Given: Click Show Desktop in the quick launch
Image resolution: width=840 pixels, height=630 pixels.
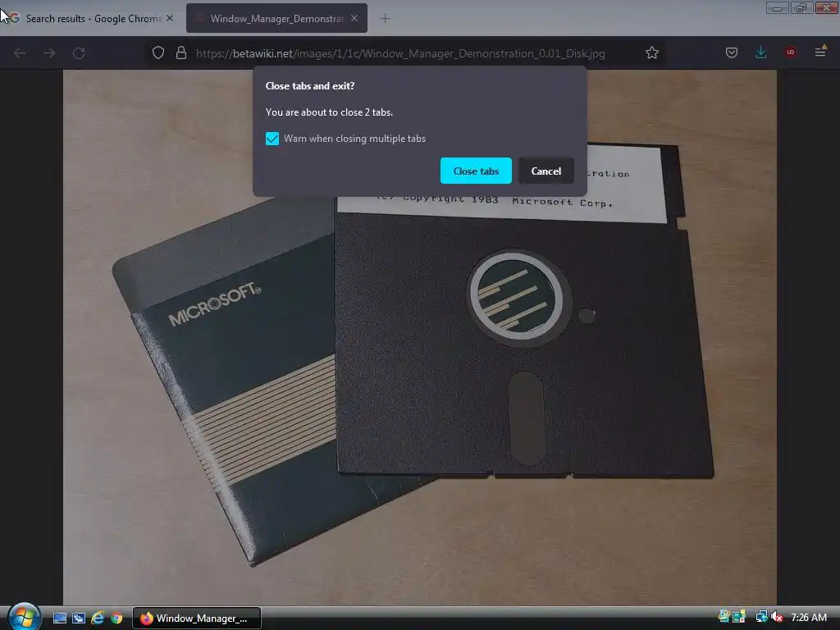Looking at the screenshot, I should [59, 619].
